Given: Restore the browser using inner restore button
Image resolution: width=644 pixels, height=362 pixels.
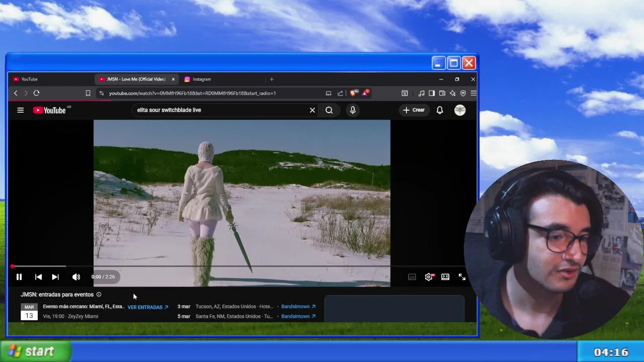Looking at the screenshot, I should pos(457,79).
